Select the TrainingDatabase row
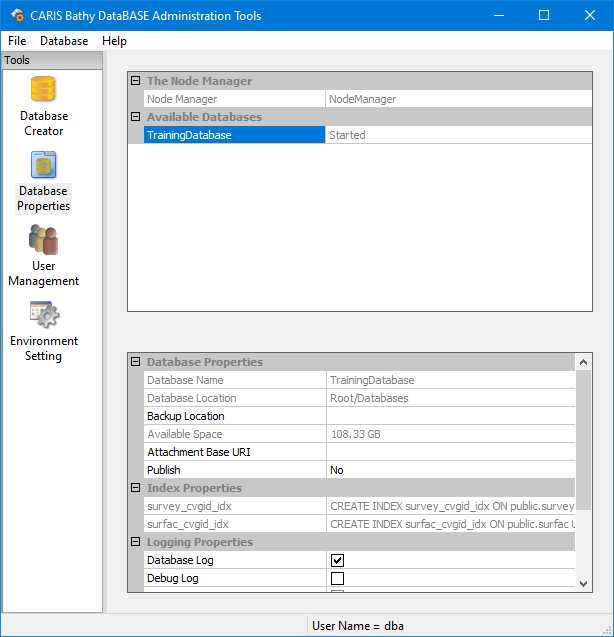Viewport: 614px width, 637px height. 234,135
